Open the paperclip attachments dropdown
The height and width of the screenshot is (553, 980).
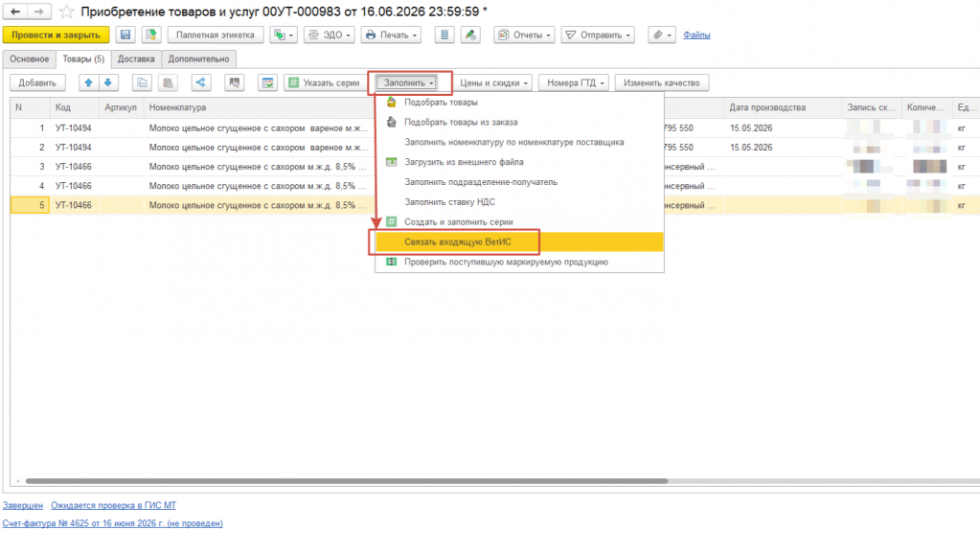pyautogui.click(x=662, y=35)
